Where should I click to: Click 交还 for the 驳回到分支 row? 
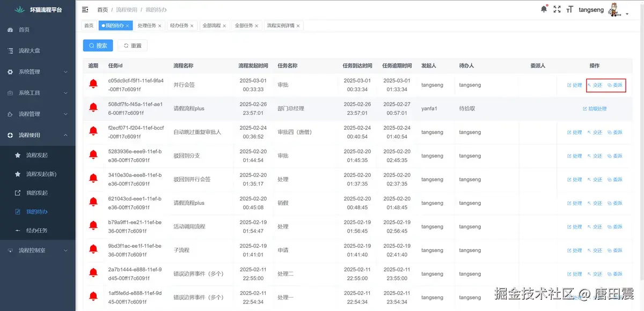coord(595,155)
